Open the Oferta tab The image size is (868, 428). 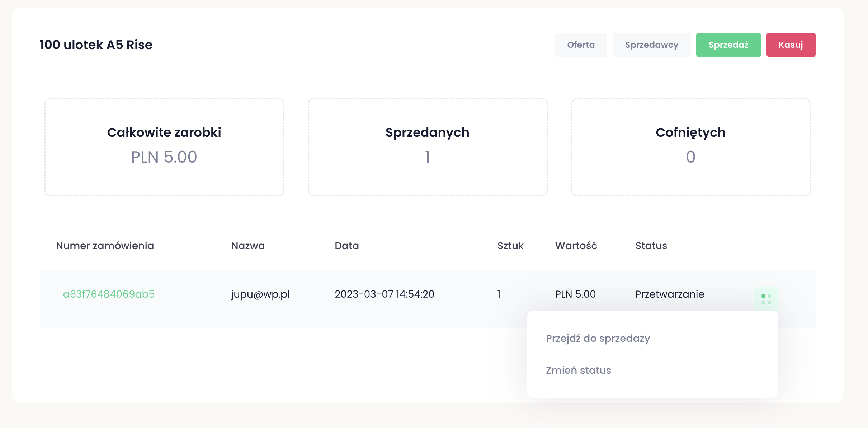point(581,45)
